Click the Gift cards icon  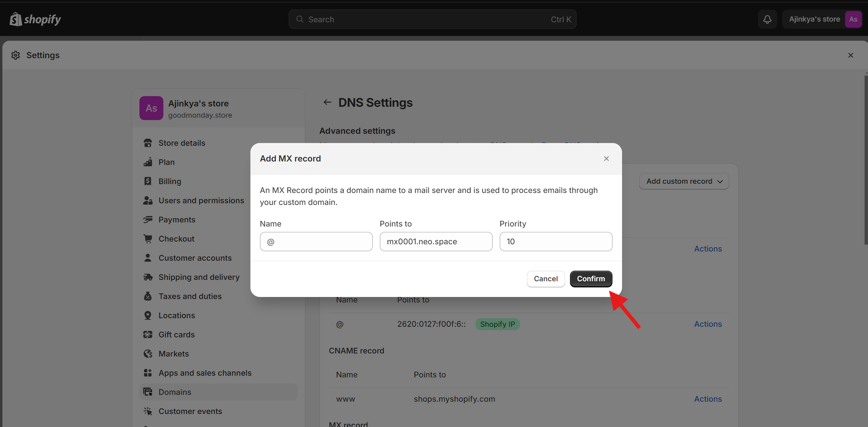(148, 335)
